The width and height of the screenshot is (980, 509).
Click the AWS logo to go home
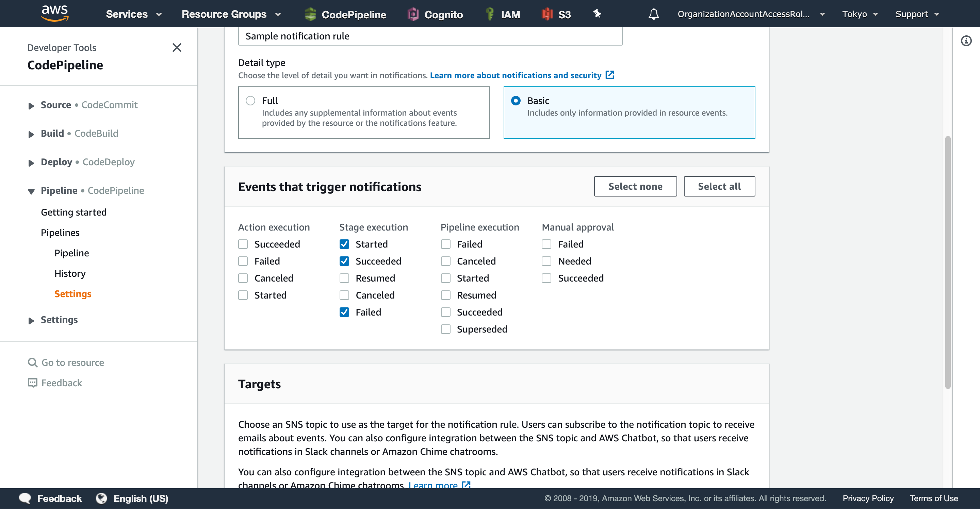coord(54,13)
